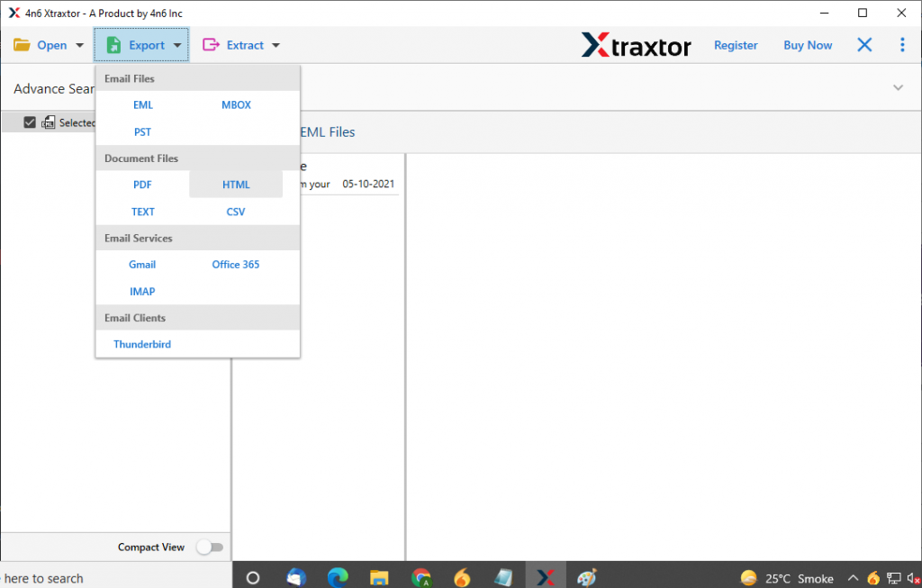The image size is (922, 588).
Task: Open the three-dot more options menu
Action: click(902, 44)
